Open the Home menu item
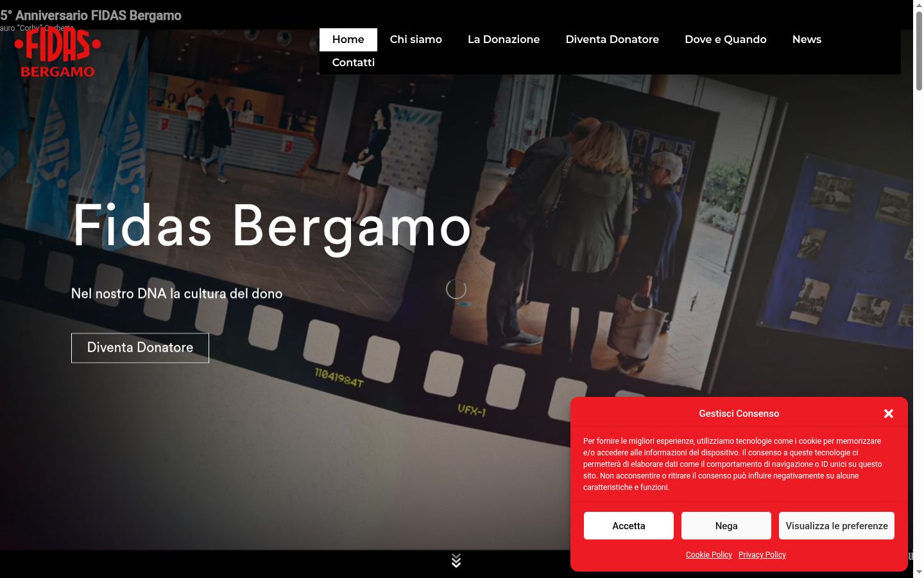Image resolution: width=924 pixels, height=578 pixels. 348,39
